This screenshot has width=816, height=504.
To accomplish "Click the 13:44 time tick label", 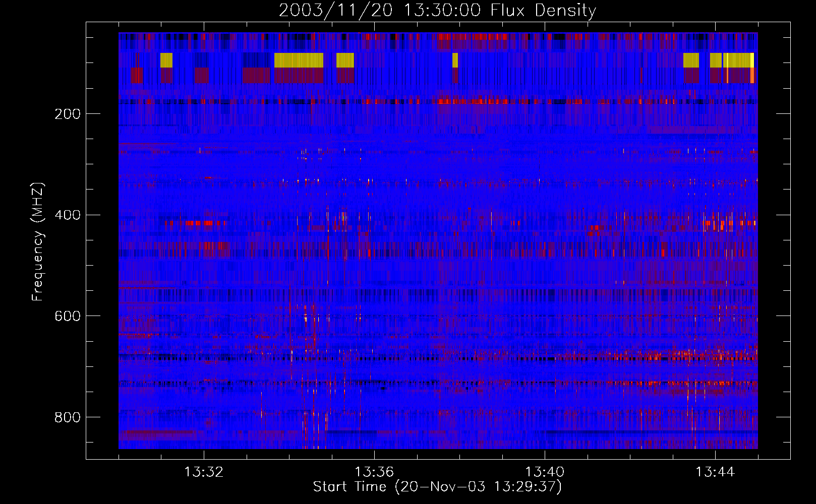I will (x=715, y=472).
